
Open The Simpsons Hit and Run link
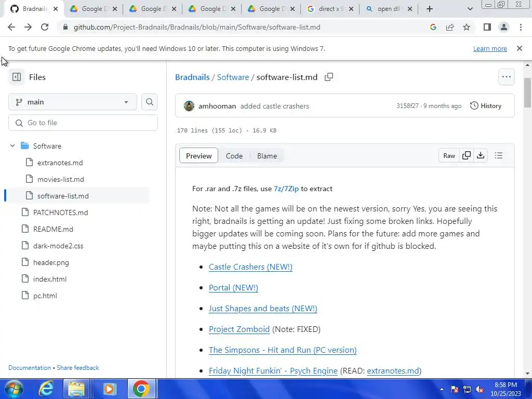(283, 350)
